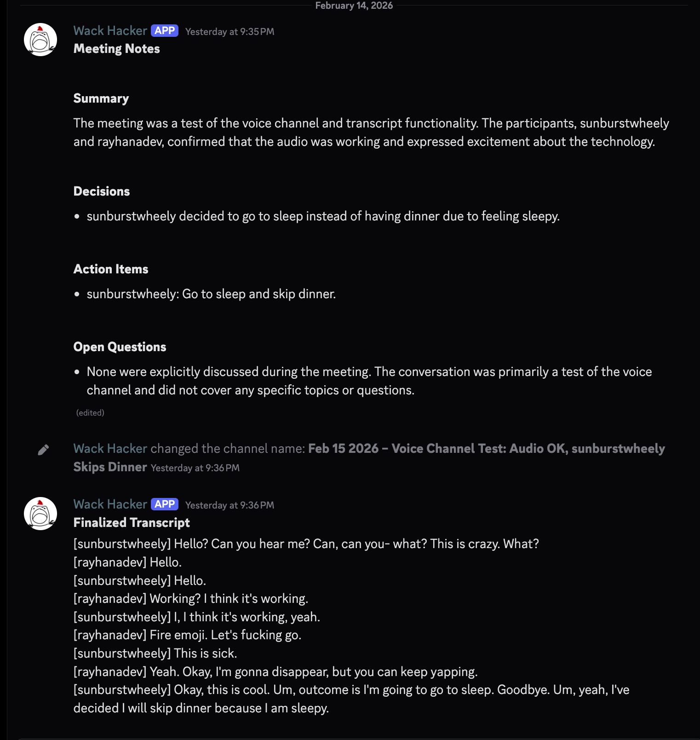The image size is (700, 740).
Task: Click the Decisions heading
Action: click(x=102, y=191)
